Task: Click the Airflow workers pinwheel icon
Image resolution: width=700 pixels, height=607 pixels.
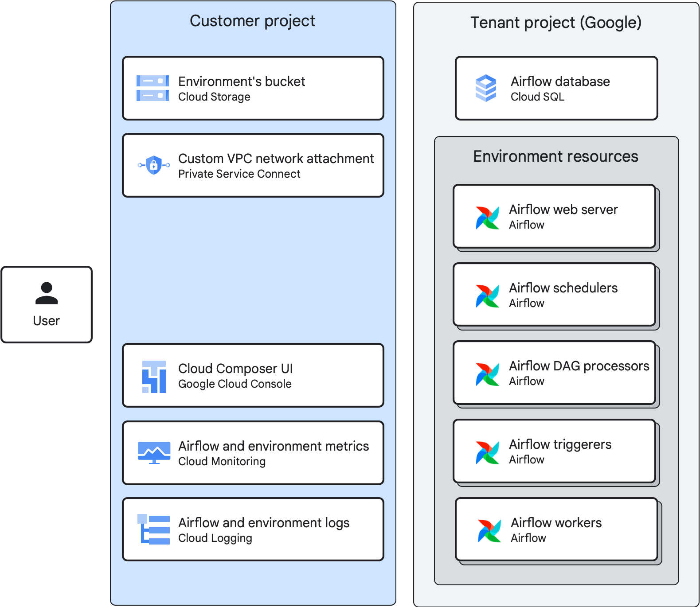Action: [x=489, y=531]
